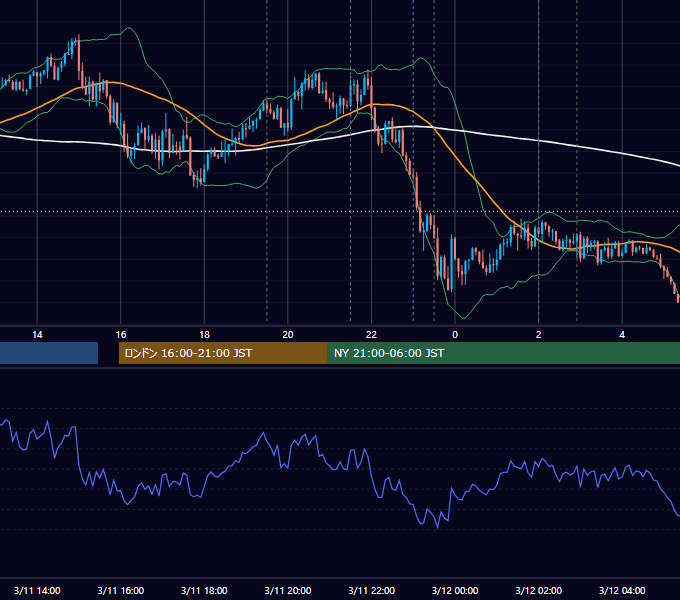
Task: Click the 3/11 22:00 date label
Action: 372,590
